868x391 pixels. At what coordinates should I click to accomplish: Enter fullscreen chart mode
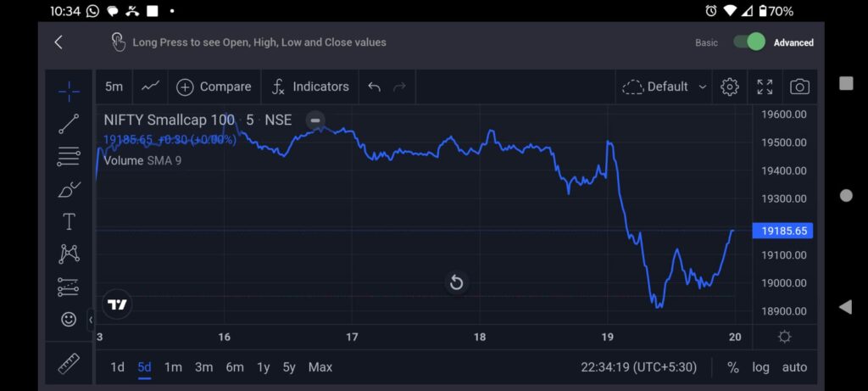point(765,87)
